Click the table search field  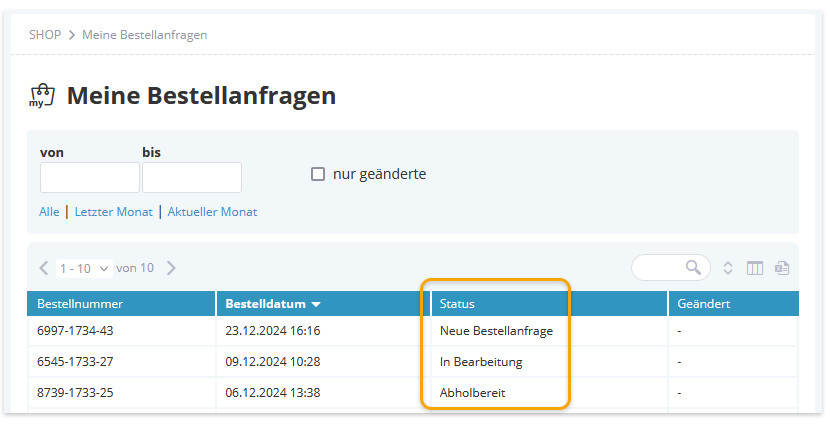(671, 267)
